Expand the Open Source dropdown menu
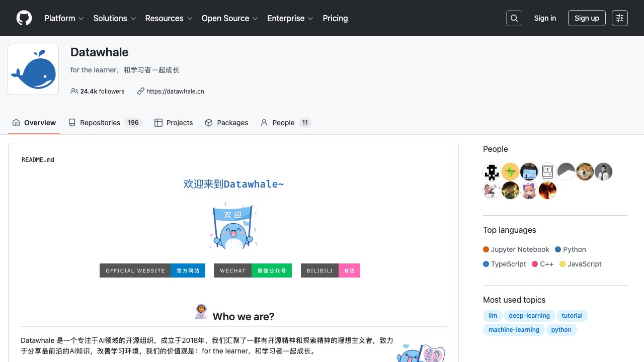 tap(229, 18)
